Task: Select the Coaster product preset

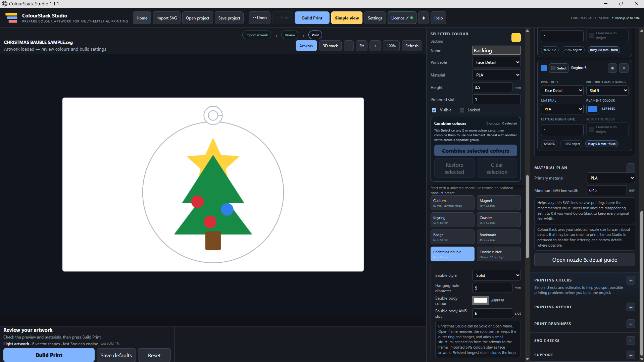Action: pyautogui.click(x=499, y=220)
